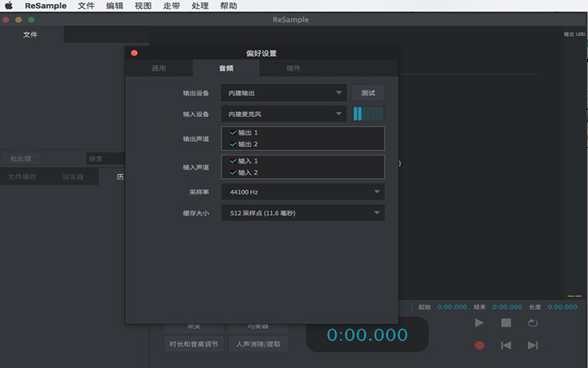Open the 处理 menu
The width and height of the screenshot is (588, 368).
[x=200, y=6]
